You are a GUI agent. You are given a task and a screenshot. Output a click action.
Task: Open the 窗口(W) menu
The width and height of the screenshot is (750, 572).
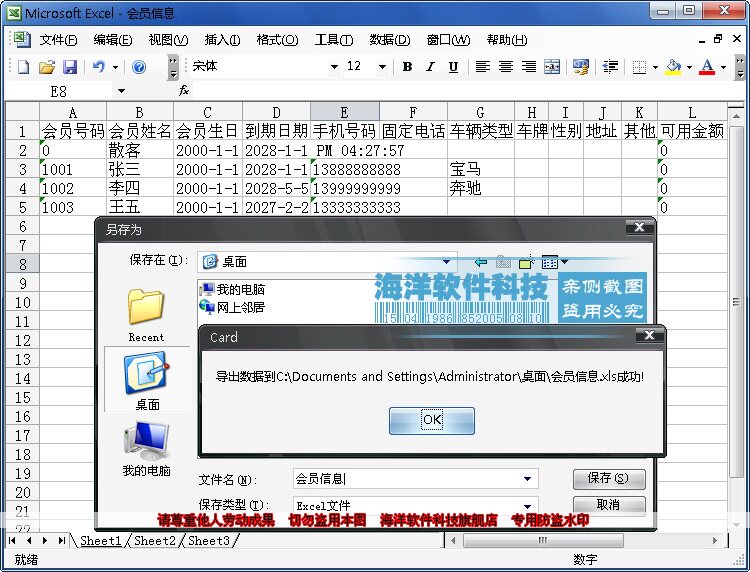[x=448, y=40]
